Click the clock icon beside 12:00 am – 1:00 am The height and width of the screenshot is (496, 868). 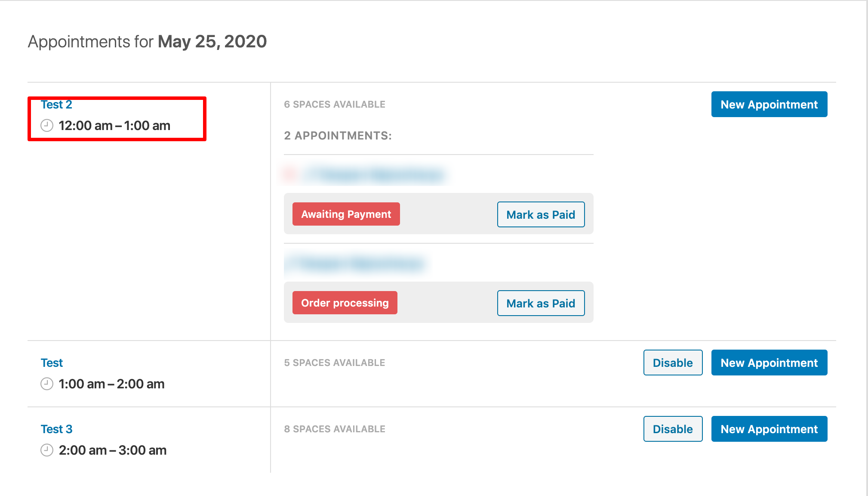(46, 126)
